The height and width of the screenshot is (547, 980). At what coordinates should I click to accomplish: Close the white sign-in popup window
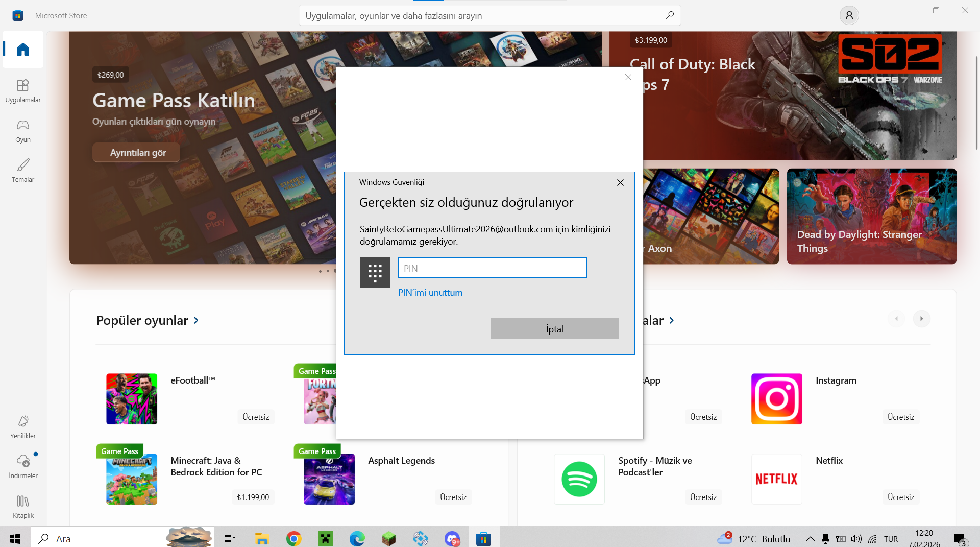click(x=628, y=77)
